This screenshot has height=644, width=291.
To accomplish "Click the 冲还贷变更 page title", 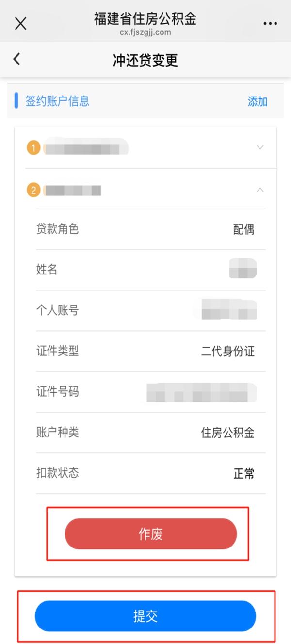I will (145, 60).
